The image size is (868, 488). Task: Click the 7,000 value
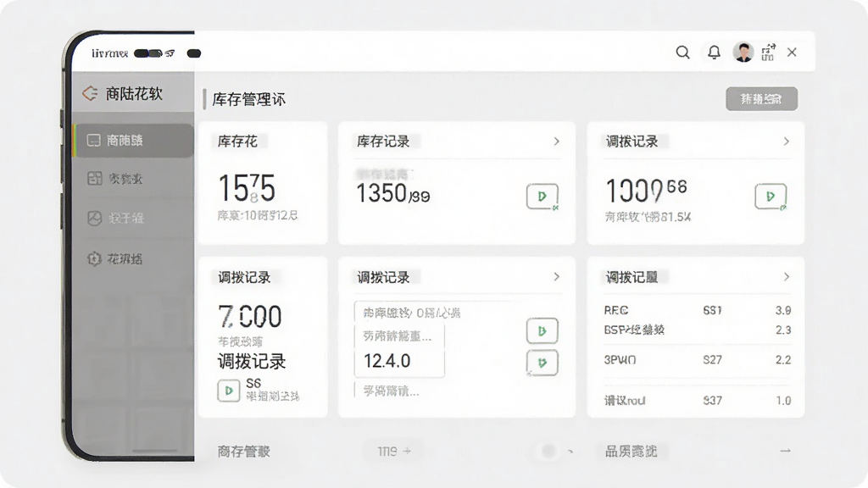click(x=250, y=317)
